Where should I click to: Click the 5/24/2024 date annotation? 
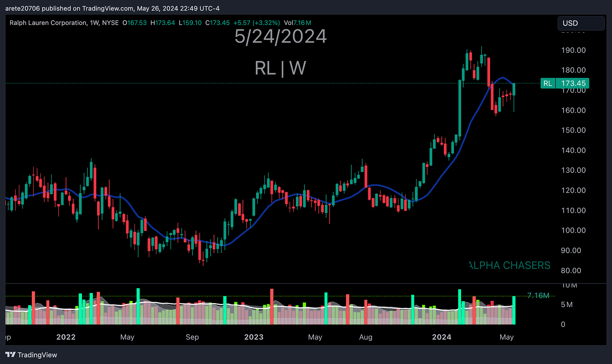click(x=280, y=37)
